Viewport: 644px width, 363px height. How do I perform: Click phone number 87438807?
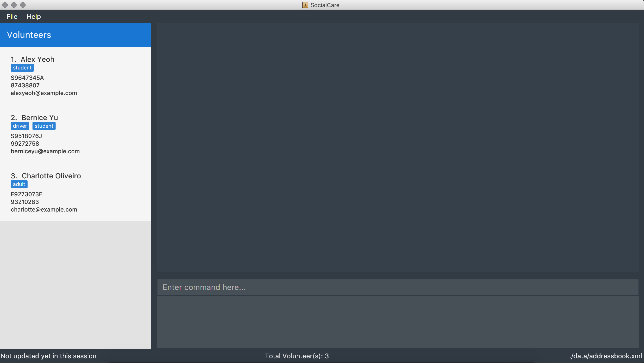(25, 86)
